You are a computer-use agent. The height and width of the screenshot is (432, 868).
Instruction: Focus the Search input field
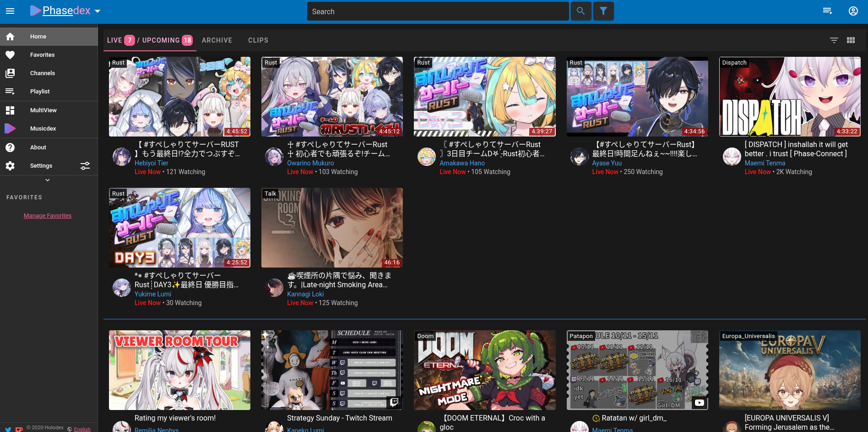438,11
